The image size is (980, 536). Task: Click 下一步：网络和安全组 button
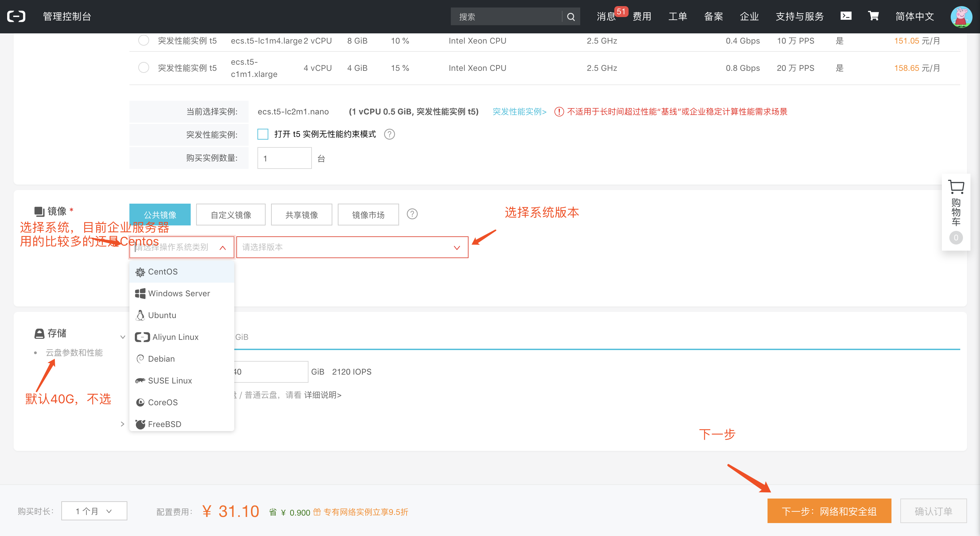[829, 510]
